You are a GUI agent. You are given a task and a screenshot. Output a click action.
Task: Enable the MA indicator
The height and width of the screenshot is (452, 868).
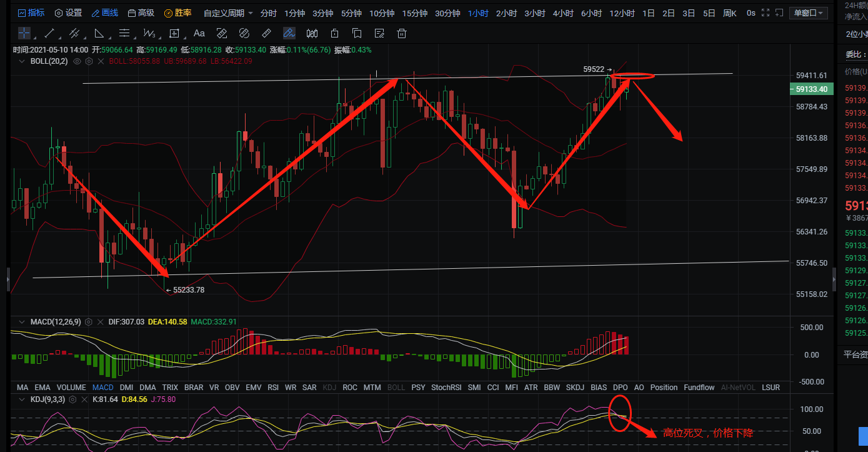pos(22,388)
